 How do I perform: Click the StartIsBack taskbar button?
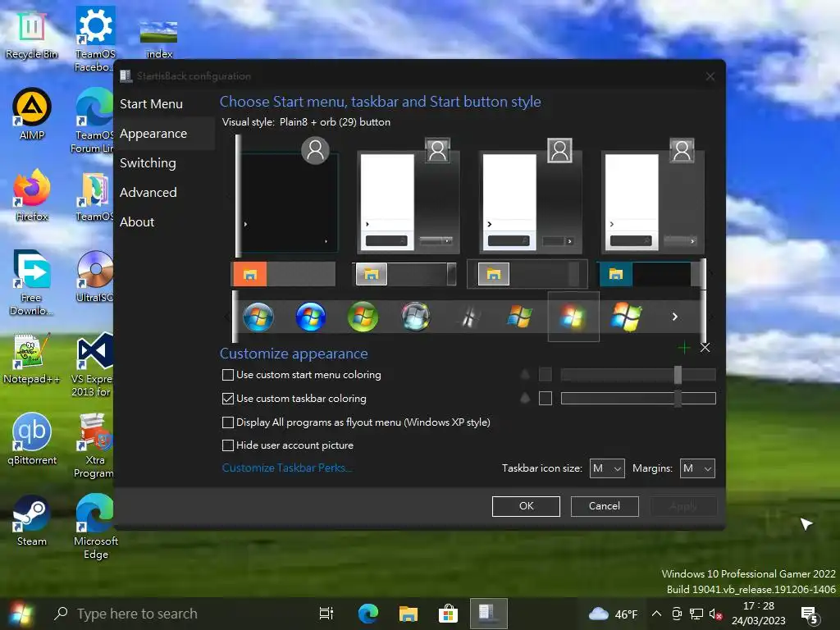[489, 614]
